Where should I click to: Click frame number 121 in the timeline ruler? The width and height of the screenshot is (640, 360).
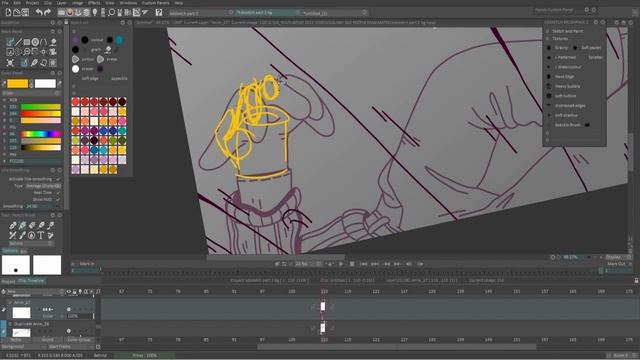[376, 291]
